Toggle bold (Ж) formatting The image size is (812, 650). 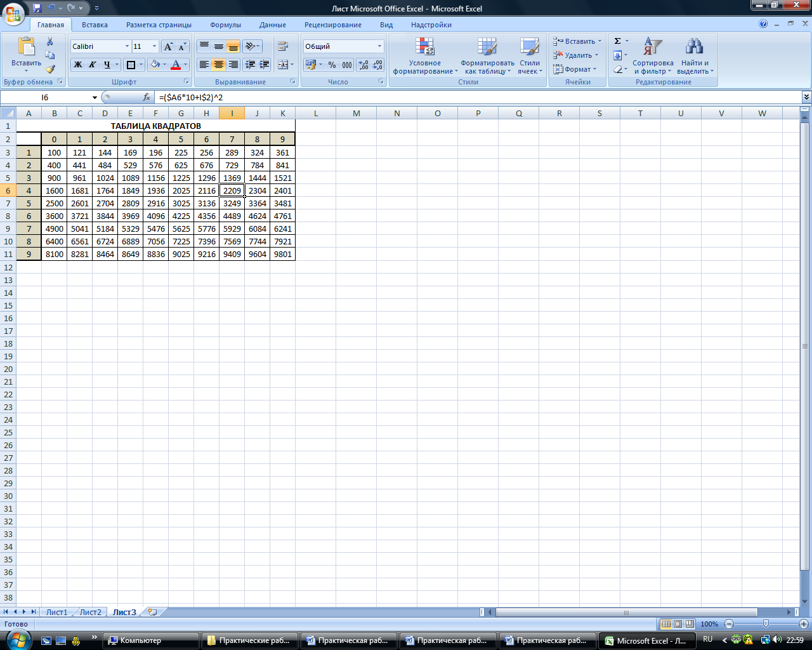[78, 65]
